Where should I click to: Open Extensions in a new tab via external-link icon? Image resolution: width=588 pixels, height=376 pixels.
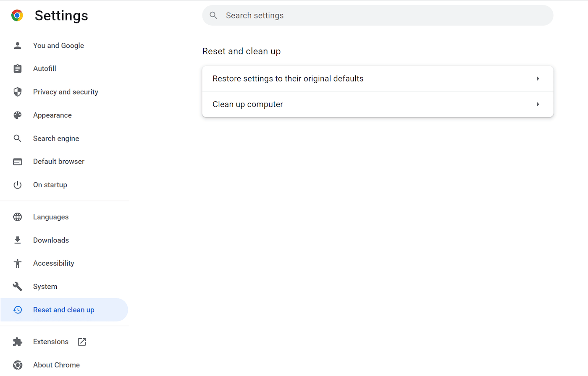(81, 342)
